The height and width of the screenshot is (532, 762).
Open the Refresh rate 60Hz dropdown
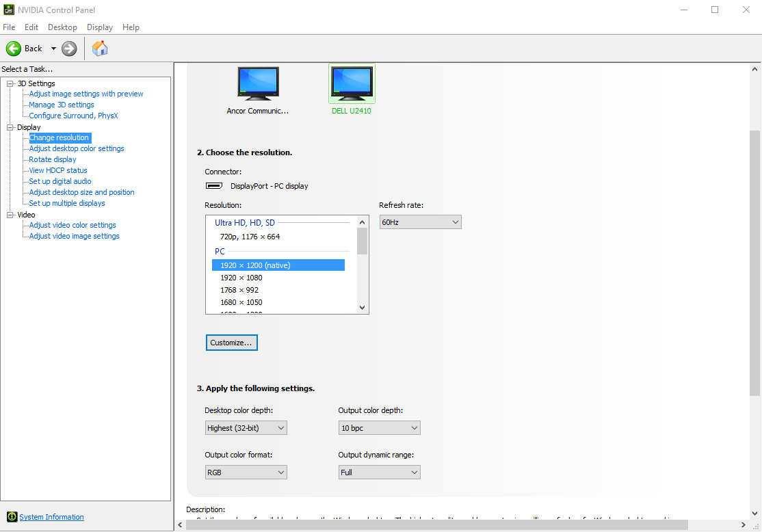[x=421, y=222]
